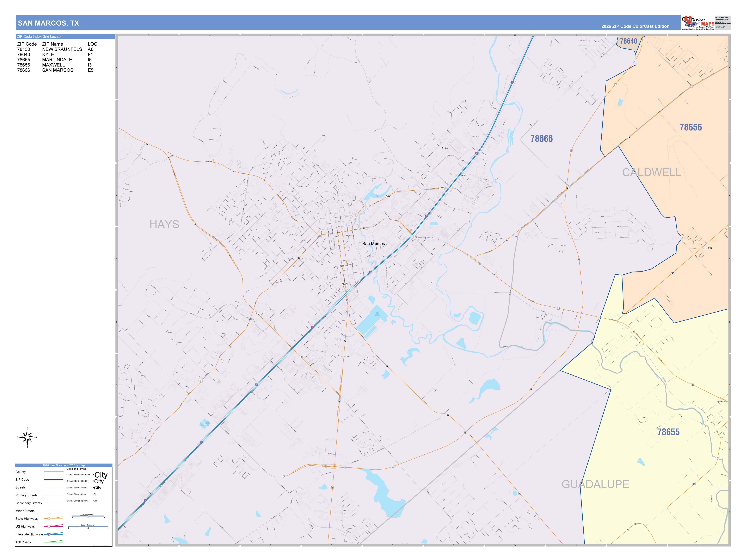Click the Toll Roads green line sample

pos(53,541)
